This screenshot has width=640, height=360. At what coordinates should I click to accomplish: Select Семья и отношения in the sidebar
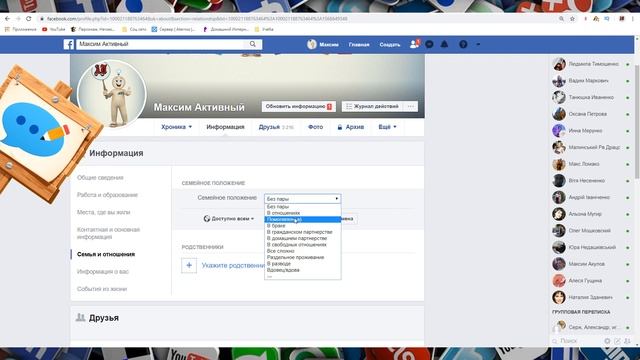coord(106,254)
